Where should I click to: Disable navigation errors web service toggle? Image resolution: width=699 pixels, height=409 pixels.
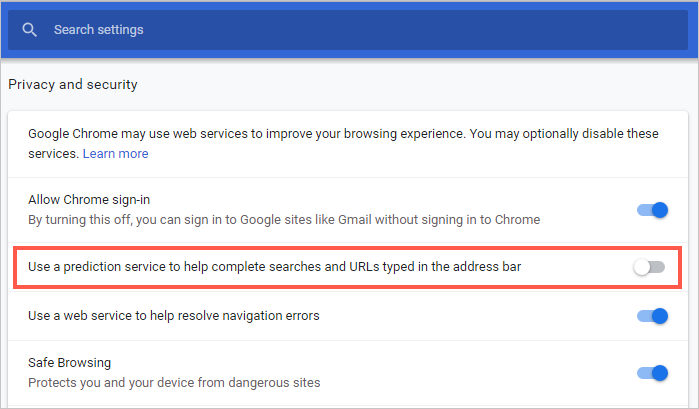(652, 316)
